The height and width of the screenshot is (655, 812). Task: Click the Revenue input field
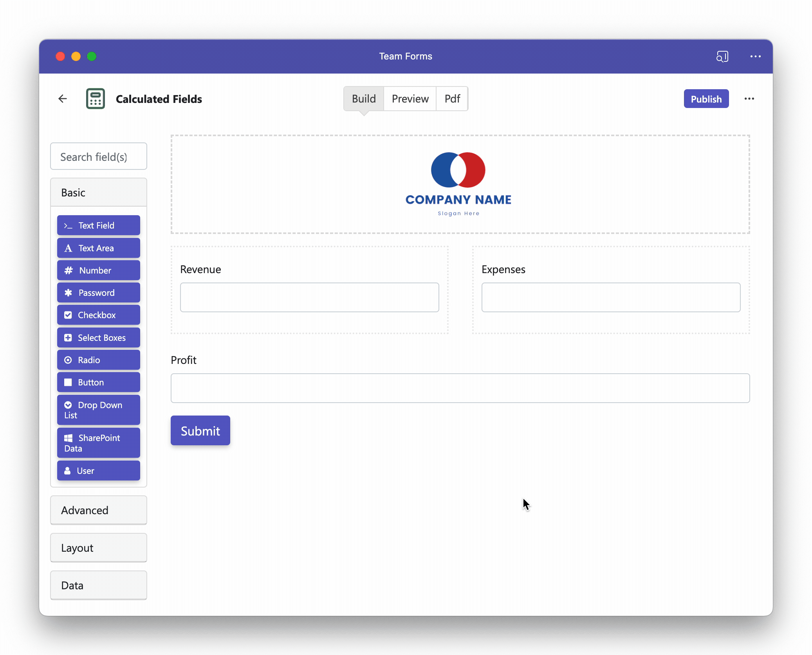point(310,297)
